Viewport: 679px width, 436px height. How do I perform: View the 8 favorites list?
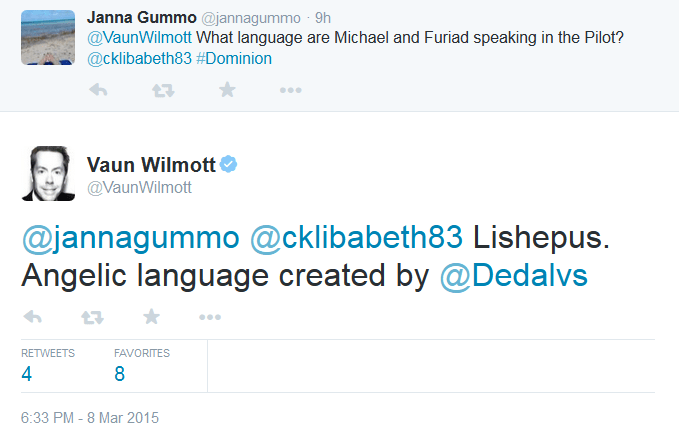120,374
